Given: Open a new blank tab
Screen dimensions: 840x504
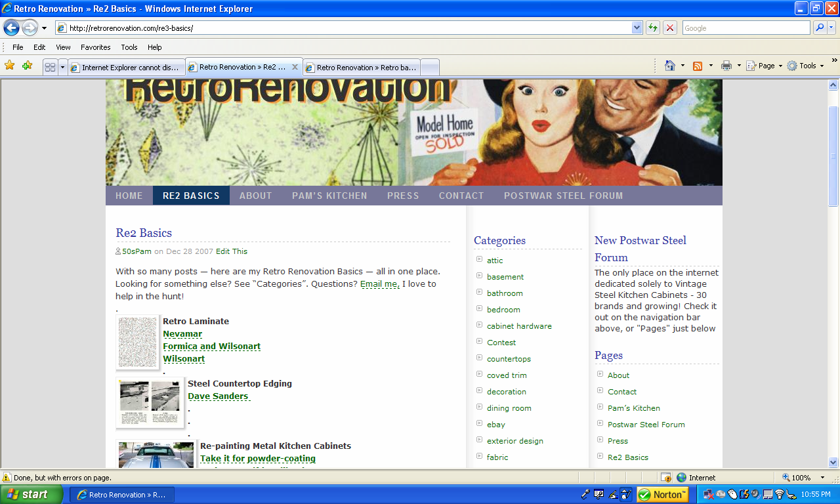Looking at the screenshot, I should [x=429, y=67].
